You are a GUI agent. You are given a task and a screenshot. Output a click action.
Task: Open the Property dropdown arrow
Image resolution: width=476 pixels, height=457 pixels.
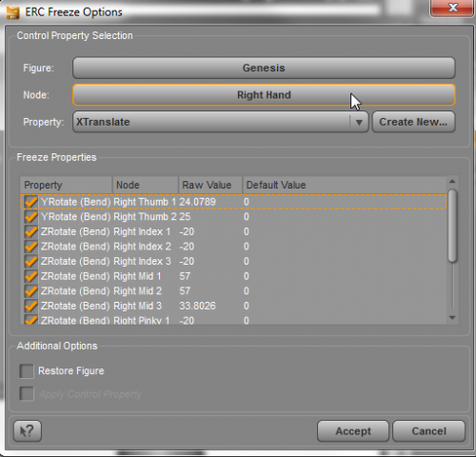coord(359,122)
